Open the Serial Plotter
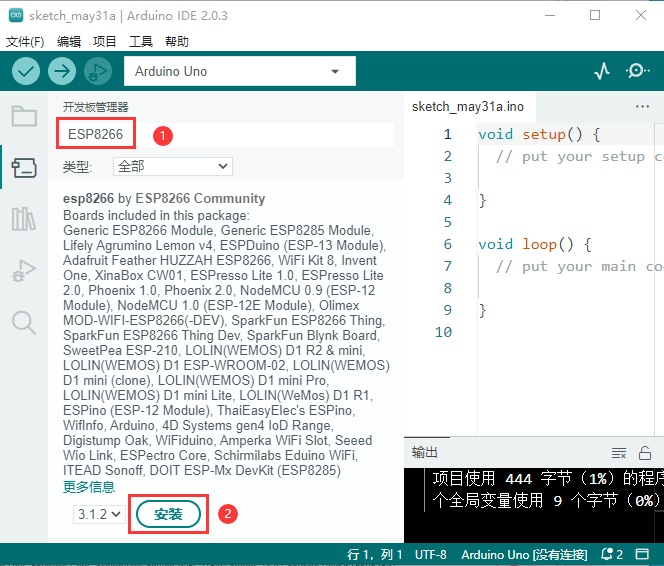The width and height of the screenshot is (664, 566). click(x=602, y=71)
